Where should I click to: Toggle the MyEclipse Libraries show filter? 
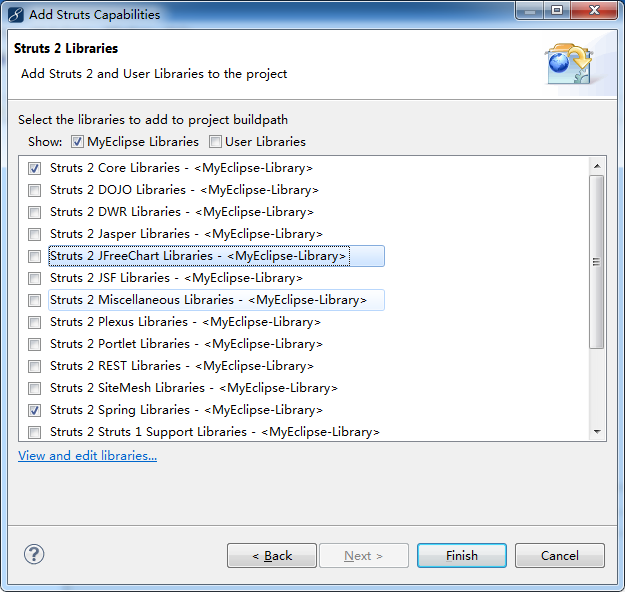[x=78, y=142]
